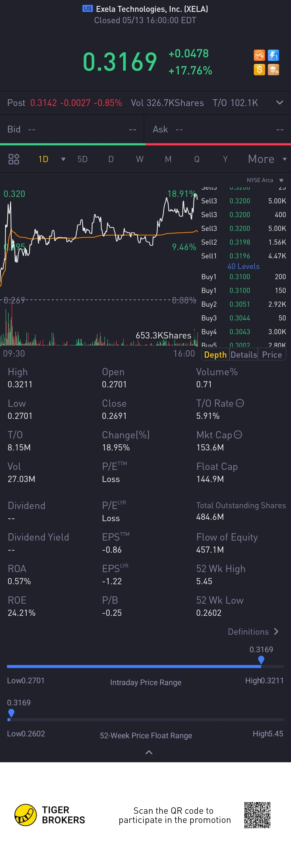Tap the yellow dollar badge icon
Viewport: 291px width, 868px height.
tap(259, 70)
